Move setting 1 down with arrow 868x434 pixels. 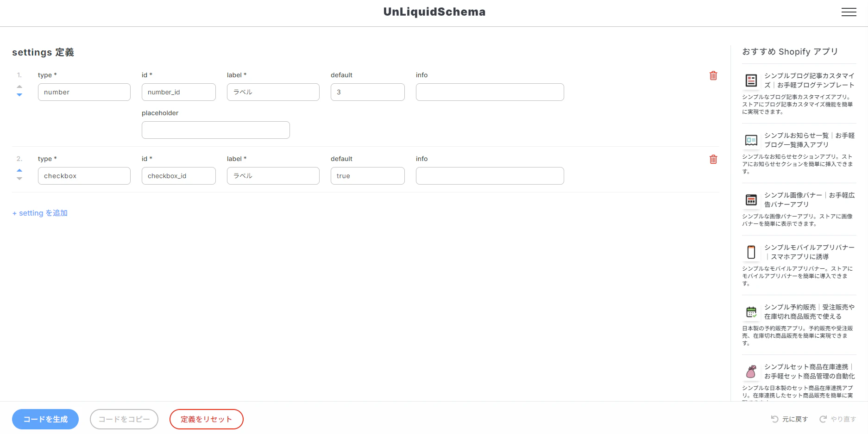(x=19, y=95)
